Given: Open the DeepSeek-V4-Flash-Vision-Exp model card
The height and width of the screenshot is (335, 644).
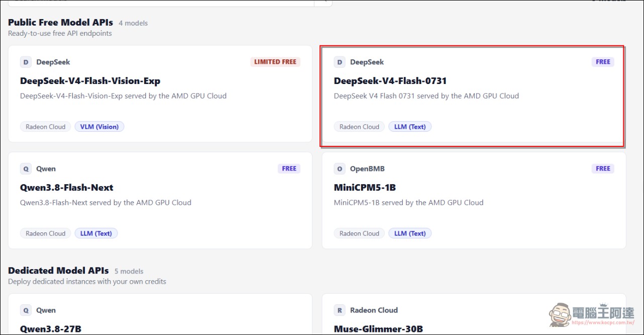Looking at the screenshot, I should click(x=160, y=94).
